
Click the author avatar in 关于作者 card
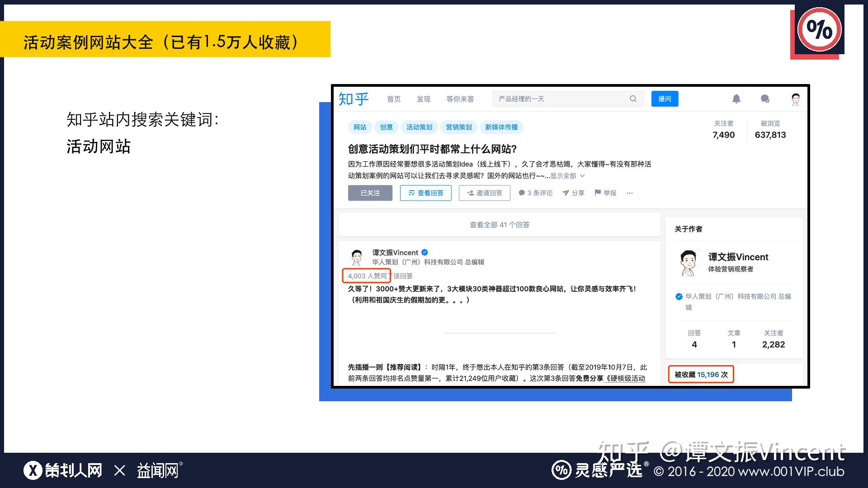pos(688,263)
